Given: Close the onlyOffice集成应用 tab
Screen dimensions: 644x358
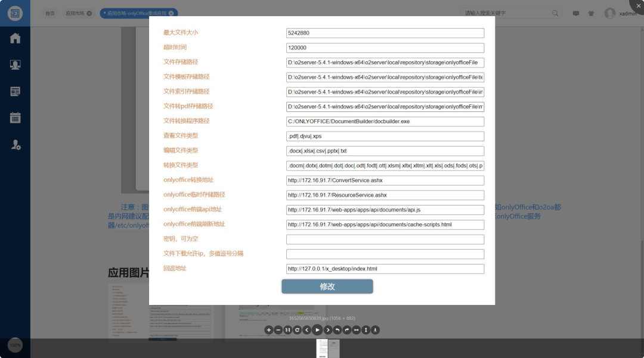Looking at the screenshot, I should pos(171,13).
